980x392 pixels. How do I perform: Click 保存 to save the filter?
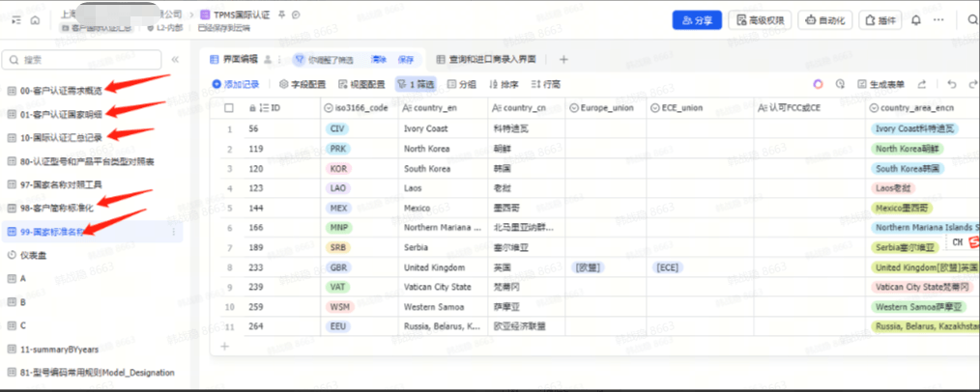click(406, 60)
